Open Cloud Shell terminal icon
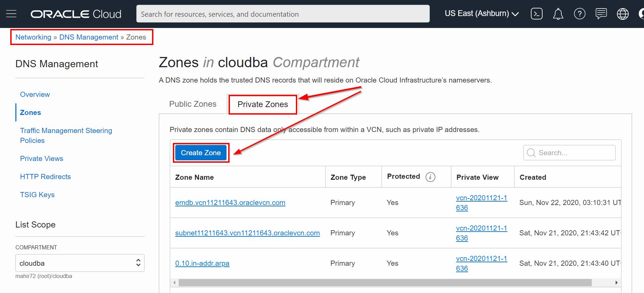644x293 pixels. click(x=536, y=14)
